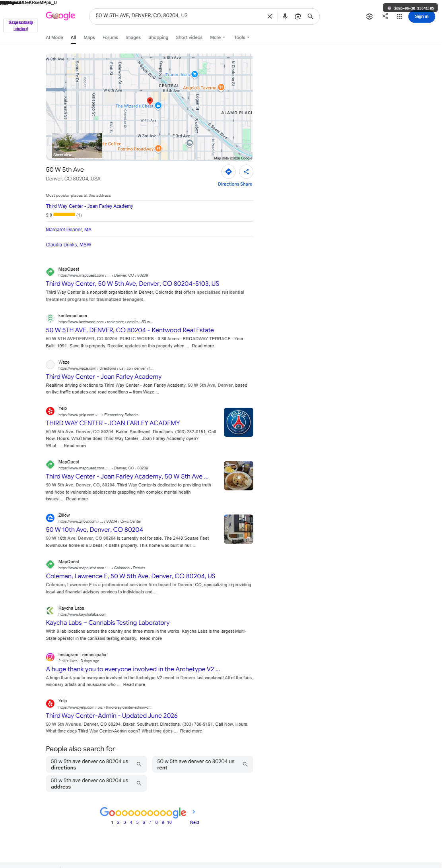Click the share icon near settings gear
This screenshot has height=868, width=447.
[x=385, y=16]
